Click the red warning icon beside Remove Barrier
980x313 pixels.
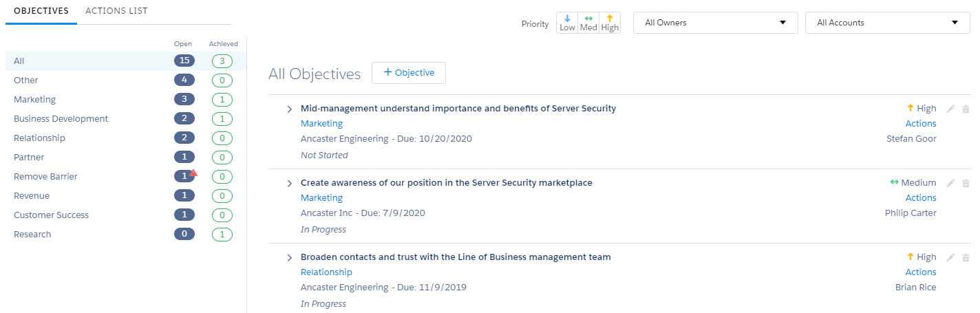tap(193, 173)
